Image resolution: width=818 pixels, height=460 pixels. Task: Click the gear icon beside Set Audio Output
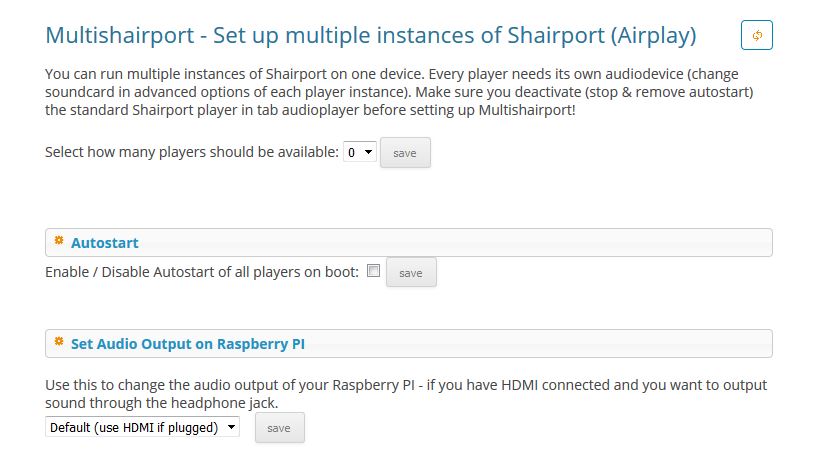(59, 342)
